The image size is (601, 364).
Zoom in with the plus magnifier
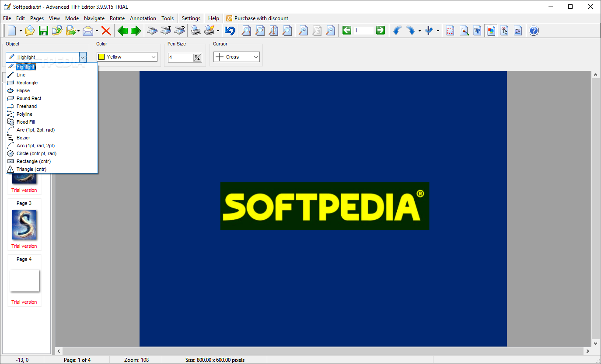303,31
